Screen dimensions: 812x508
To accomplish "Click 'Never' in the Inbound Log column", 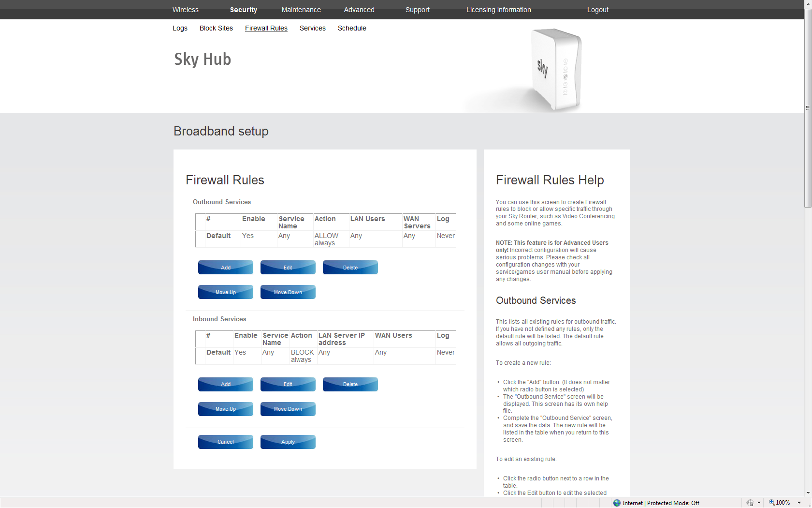I will (x=446, y=352).
